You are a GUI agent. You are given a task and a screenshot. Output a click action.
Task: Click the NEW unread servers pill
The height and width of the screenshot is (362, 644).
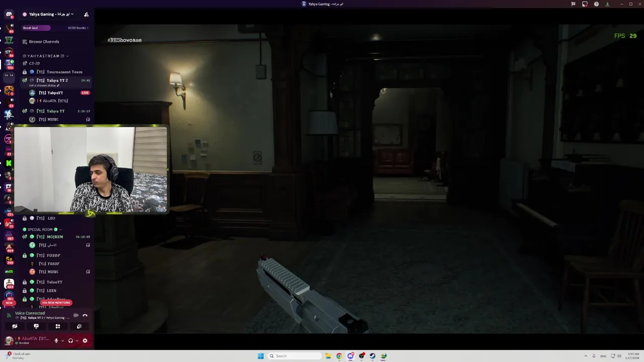click(9, 303)
